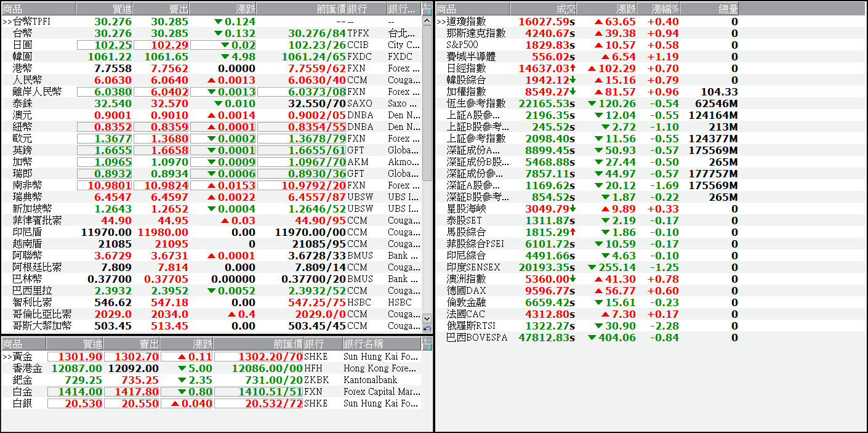The image size is (868, 433).
Task: Select 南非幣 currency row
Action: point(211,185)
